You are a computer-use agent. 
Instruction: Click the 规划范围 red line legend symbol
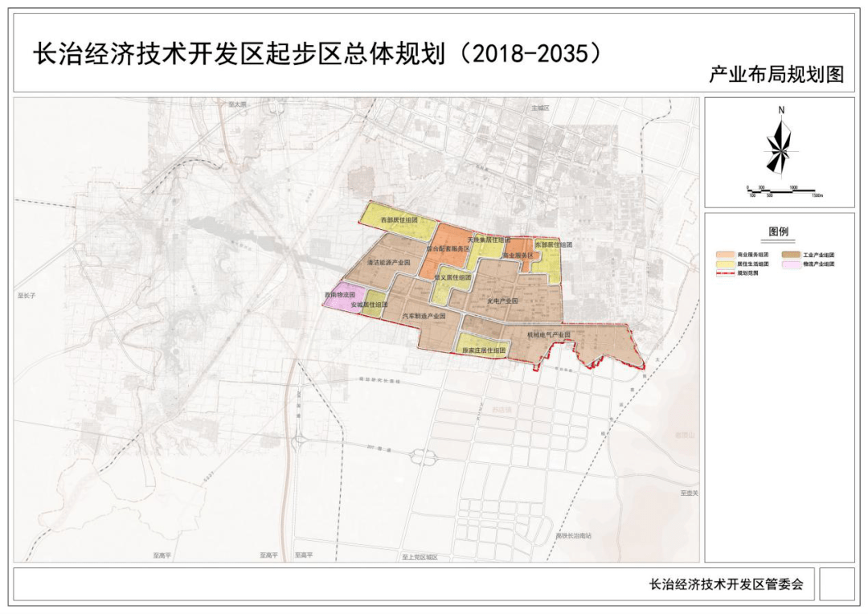(x=725, y=273)
